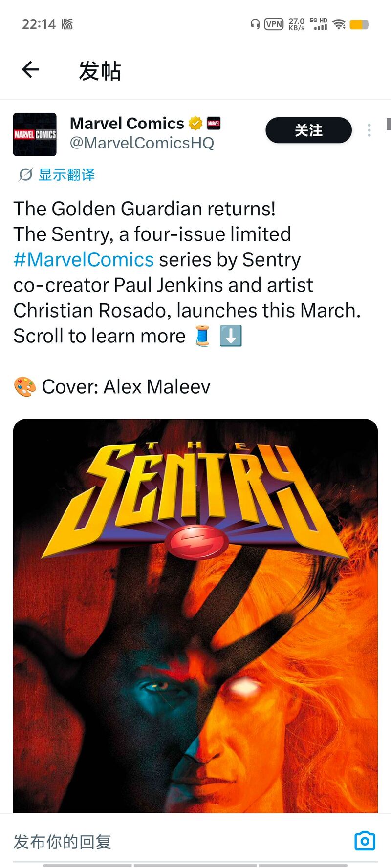The image size is (391, 868).
Task: Open the #MarvelComics hashtag
Action: click(x=84, y=259)
